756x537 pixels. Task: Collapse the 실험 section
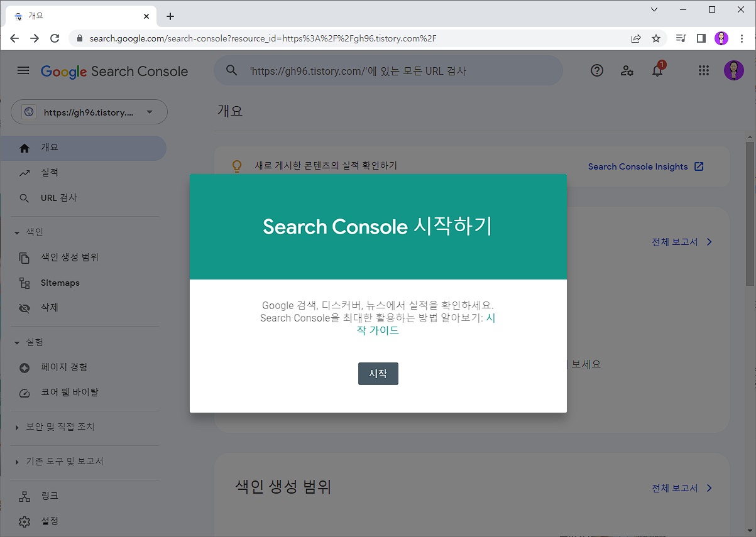[x=17, y=342]
